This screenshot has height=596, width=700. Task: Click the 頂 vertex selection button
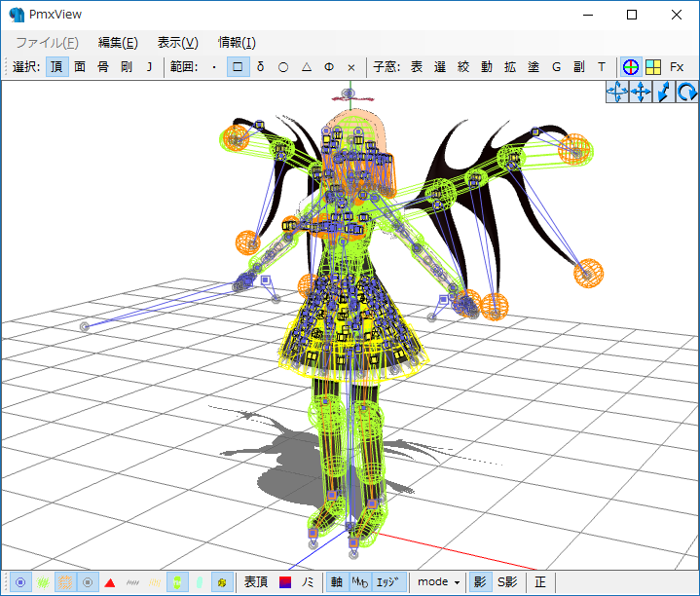tap(56, 67)
